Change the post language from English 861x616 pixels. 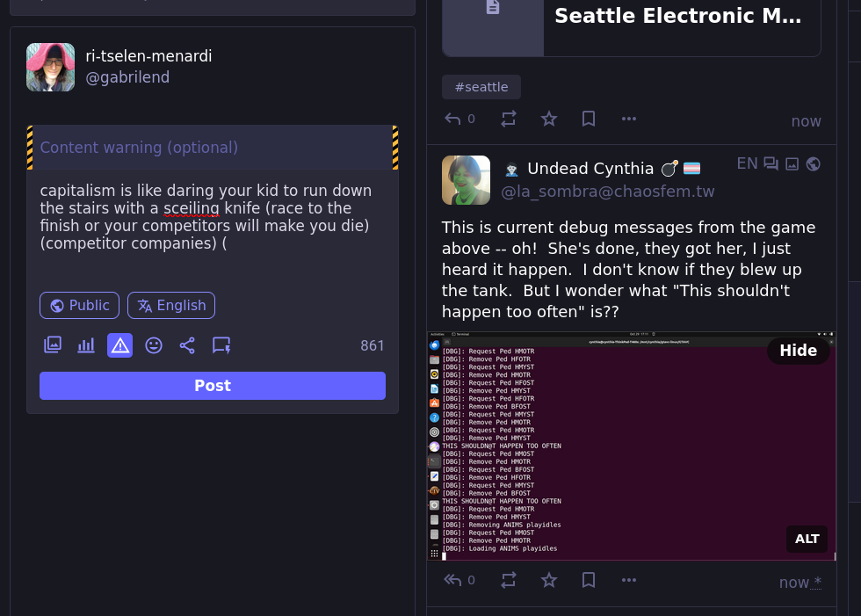tap(171, 305)
